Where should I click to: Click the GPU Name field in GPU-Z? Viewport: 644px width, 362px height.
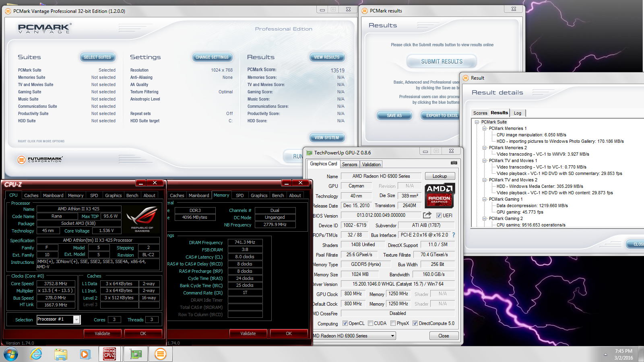tap(381, 176)
